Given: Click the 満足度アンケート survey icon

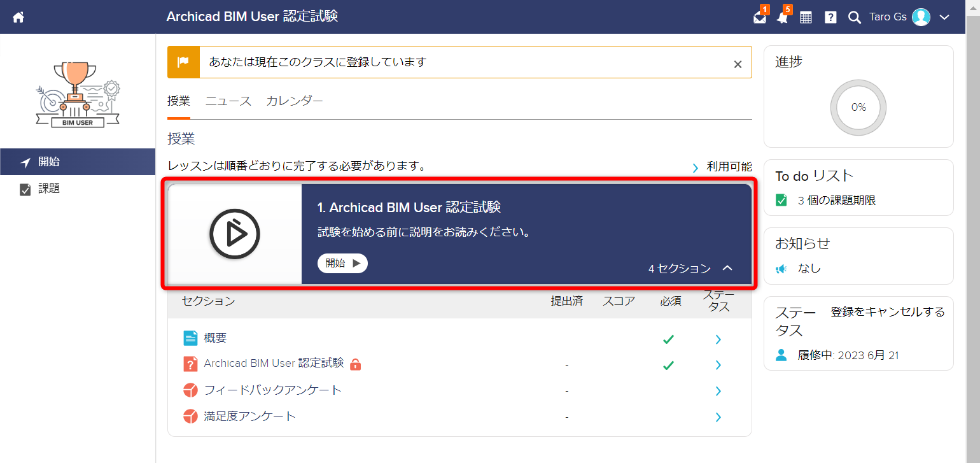Looking at the screenshot, I should (190, 417).
